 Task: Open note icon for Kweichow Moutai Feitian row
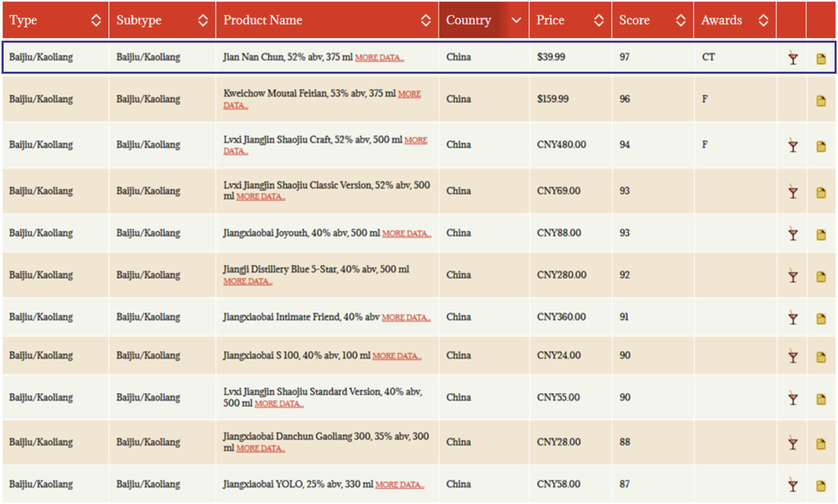[x=821, y=100]
